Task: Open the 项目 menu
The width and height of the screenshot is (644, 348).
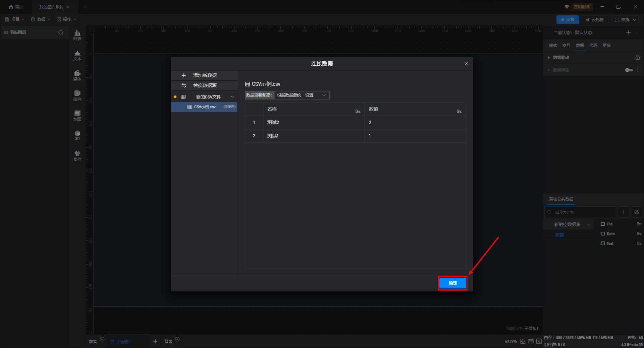Action: (15, 19)
